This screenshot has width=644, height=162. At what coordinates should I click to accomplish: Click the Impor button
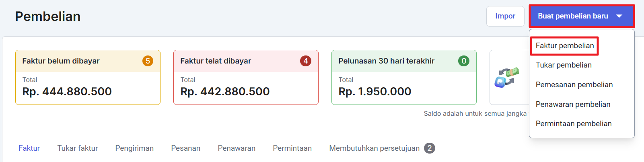[505, 16]
